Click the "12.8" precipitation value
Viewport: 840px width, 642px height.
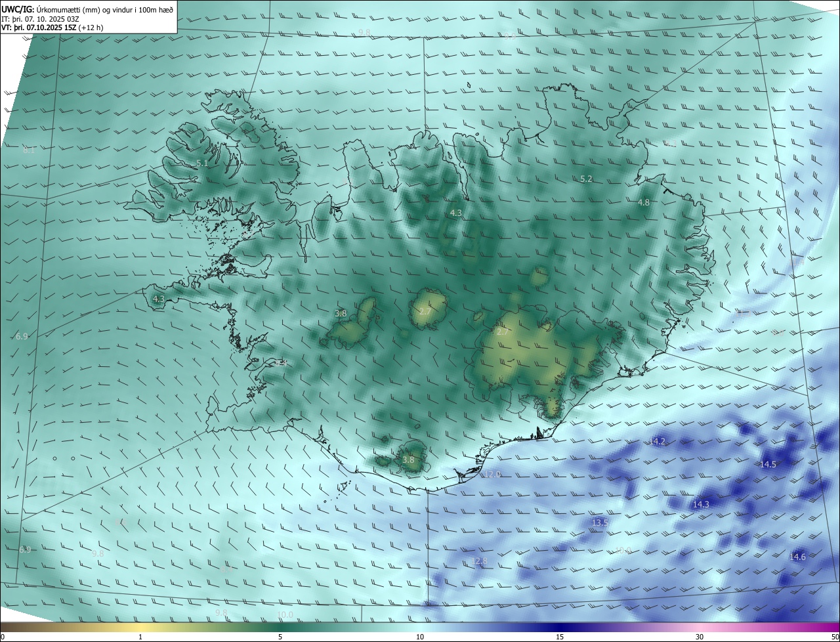(x=479, y=561)
